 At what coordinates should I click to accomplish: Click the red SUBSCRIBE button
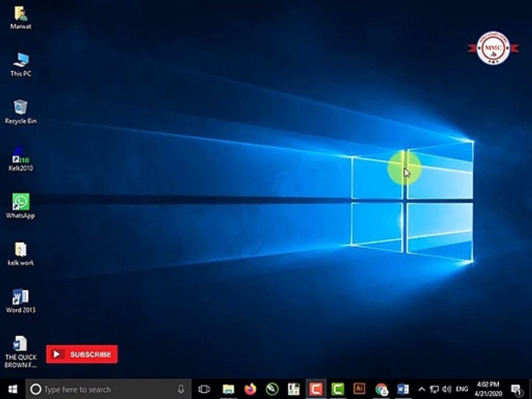click(82, 354)
